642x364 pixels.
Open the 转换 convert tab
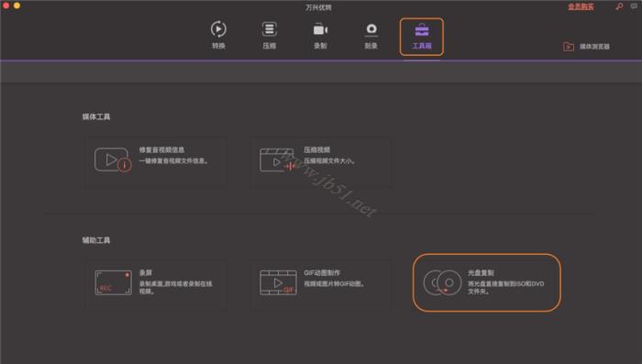coord(218,35)
